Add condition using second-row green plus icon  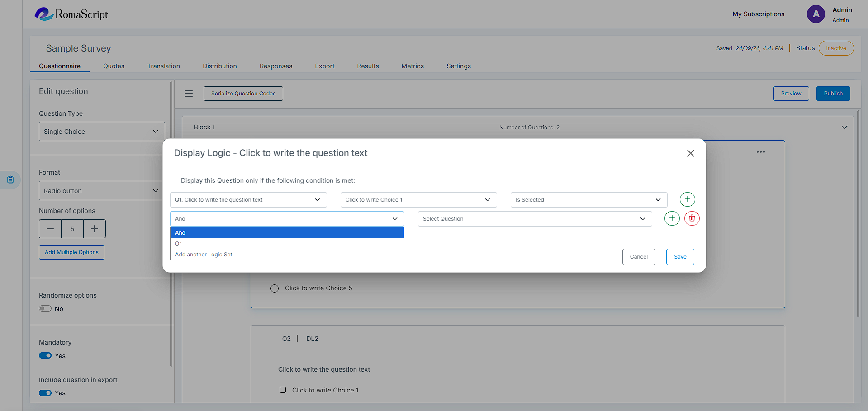(672, 218)
